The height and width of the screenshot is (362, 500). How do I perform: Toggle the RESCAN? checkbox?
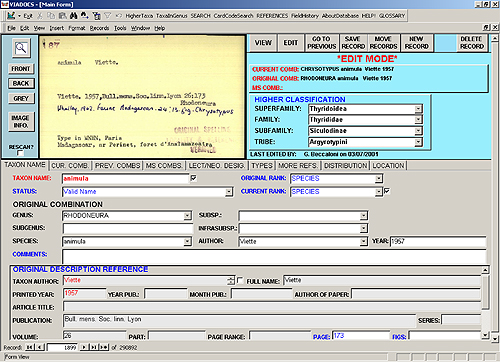click(x=20, y=153)
